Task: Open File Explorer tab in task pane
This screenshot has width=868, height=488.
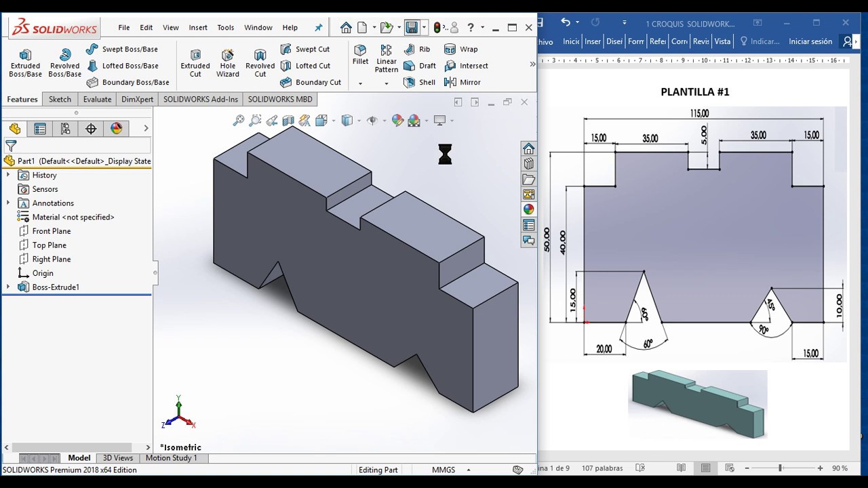Action: (529, 180)
